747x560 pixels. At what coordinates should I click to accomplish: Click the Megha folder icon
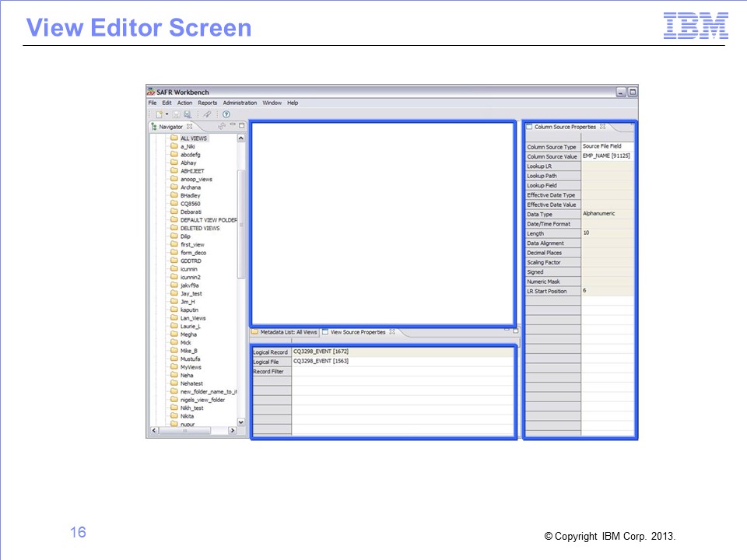tap(174, 334)
